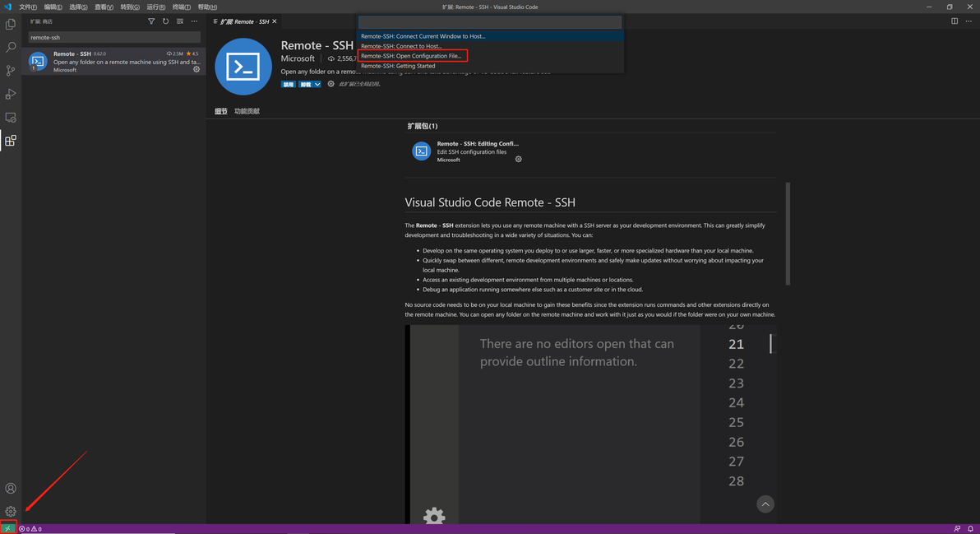Click the 'Visual Studio Code Remote - SSH' heading
This screenshot has width=980, height=534.
point(490,202)
